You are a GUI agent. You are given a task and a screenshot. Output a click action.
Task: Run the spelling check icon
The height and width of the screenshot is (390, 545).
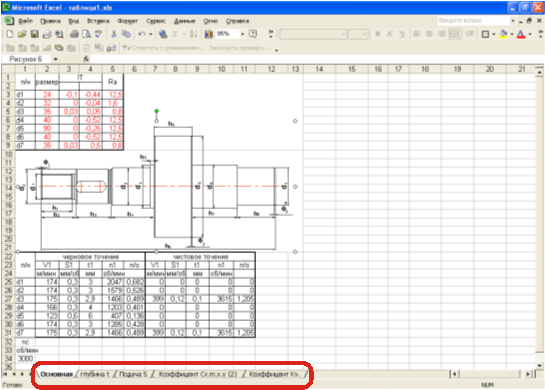[x=99, y=34]
